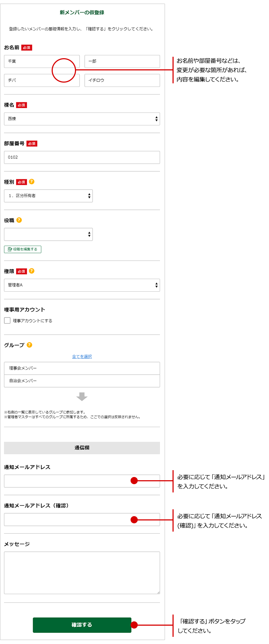
Task: Open the 棟名 dropdown showing 西棟
Action: pyautogui.click(x=82, y=119)
